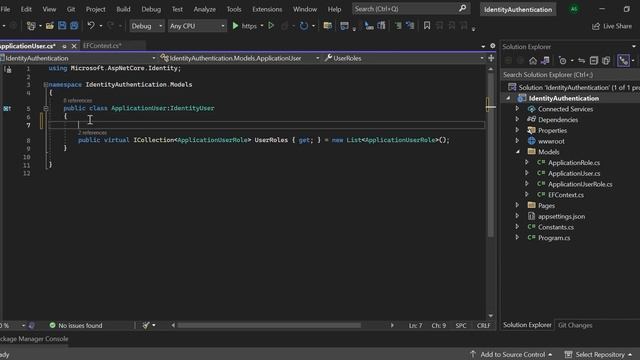640x360 pixels.
Task: Click Pending Changes Filter clock icon
Action: (562, 61)
